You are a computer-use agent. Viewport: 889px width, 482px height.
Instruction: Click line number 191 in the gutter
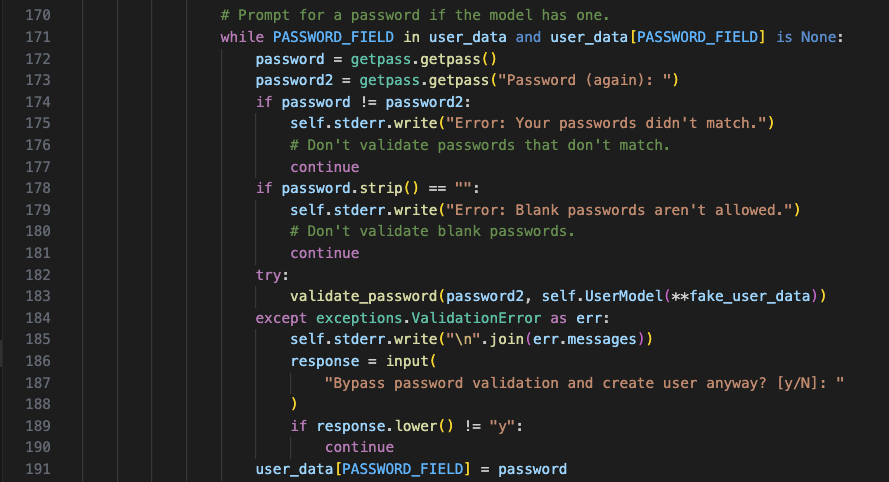(37, 469)
